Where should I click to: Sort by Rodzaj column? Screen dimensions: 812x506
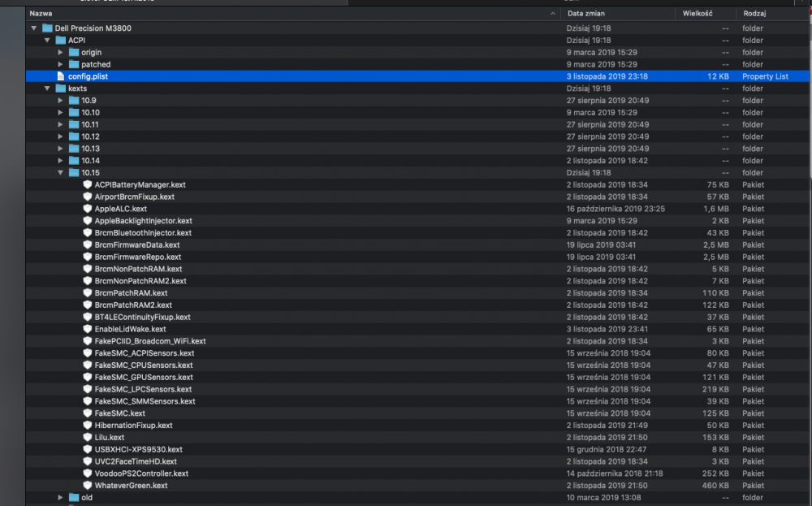(x=754, y=14)
